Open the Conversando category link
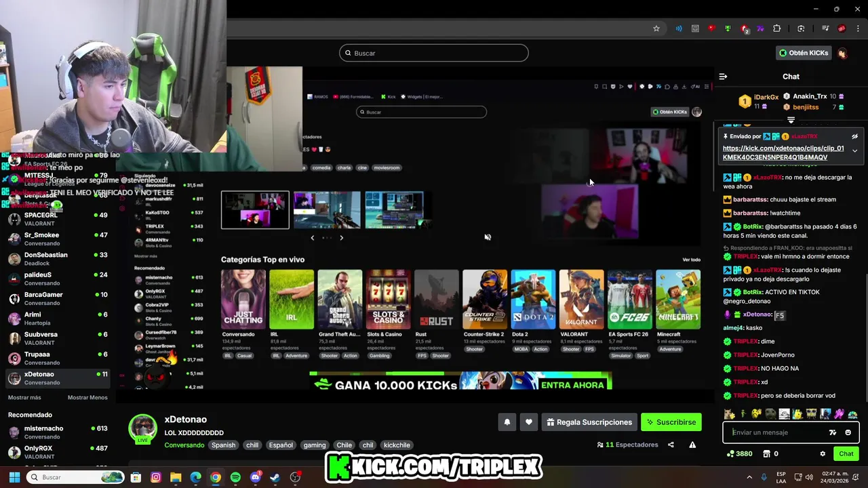Viewport: 868px width, 488px height. point(184,445)
